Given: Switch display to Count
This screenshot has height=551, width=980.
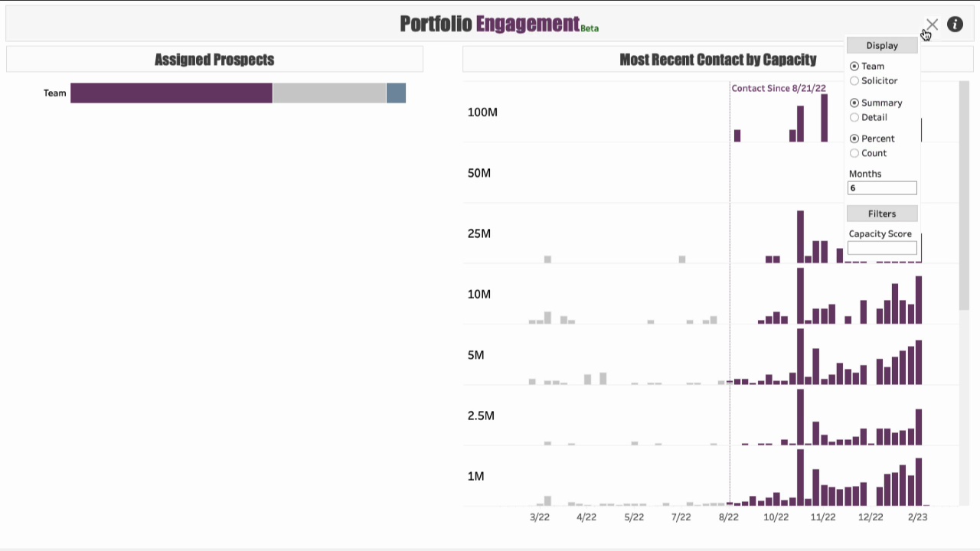Looking at the screenshot, I should 854,154.
